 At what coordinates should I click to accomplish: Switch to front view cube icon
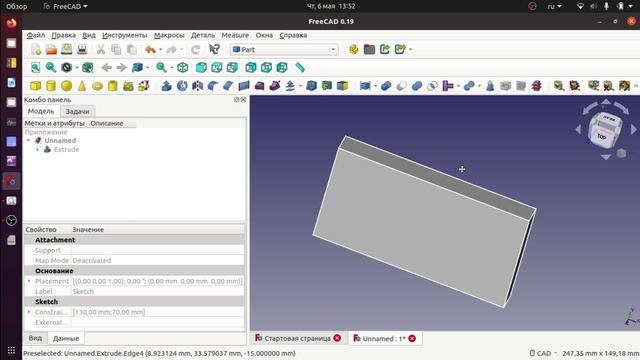point(201,67)
